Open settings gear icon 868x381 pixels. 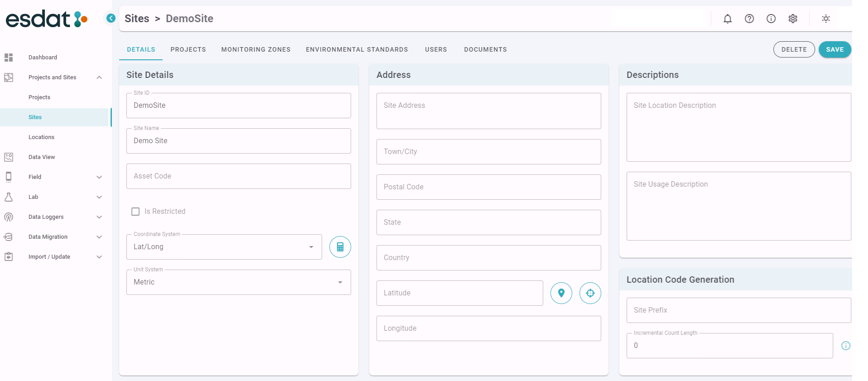(793, 19)
